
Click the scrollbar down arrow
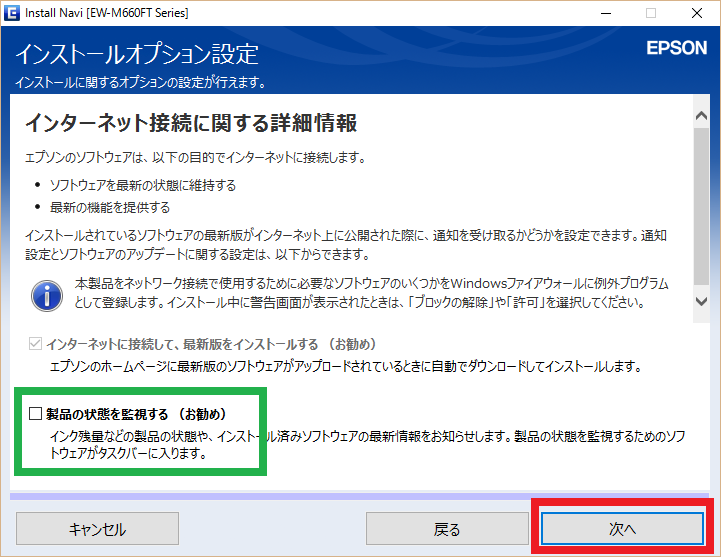[701, 302]
